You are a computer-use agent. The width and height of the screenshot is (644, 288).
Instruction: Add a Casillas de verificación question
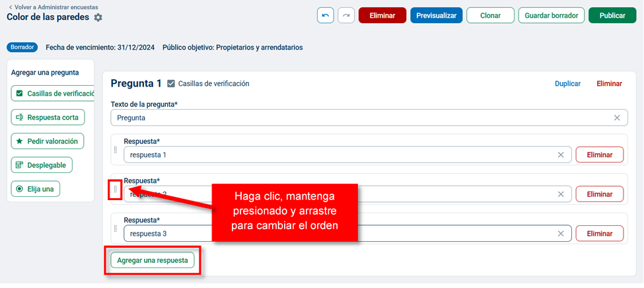point(53,93)
